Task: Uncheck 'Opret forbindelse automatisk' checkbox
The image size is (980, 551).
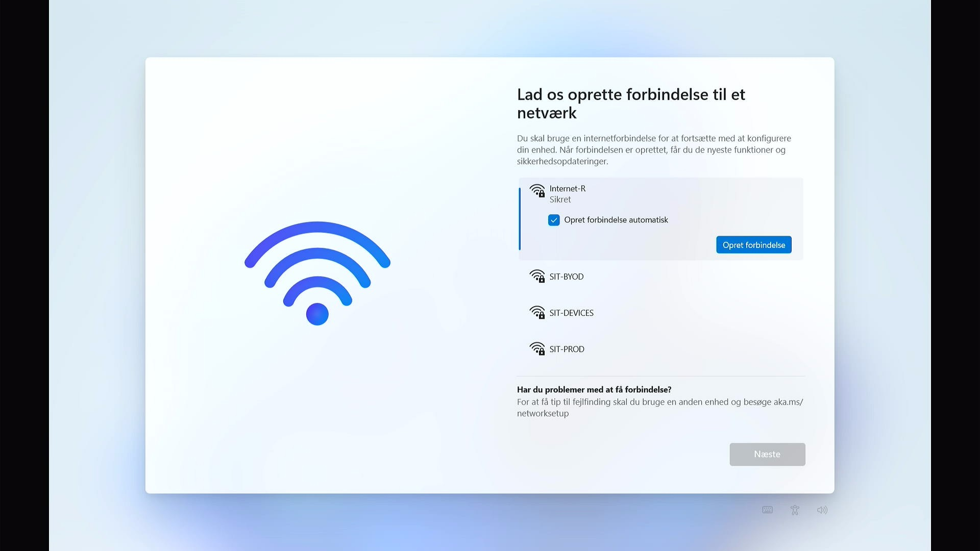Action: pos(554,220)
